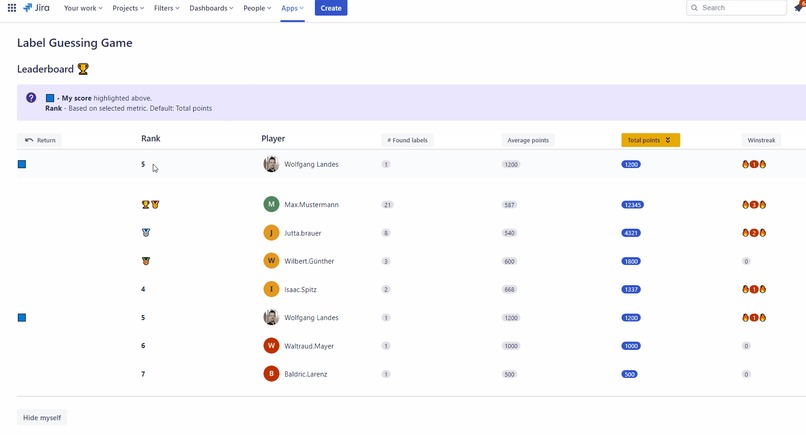Click the 21 found labels badge
Screen dimensions: 806x439
pyautogui.click(x=387, y=205)
